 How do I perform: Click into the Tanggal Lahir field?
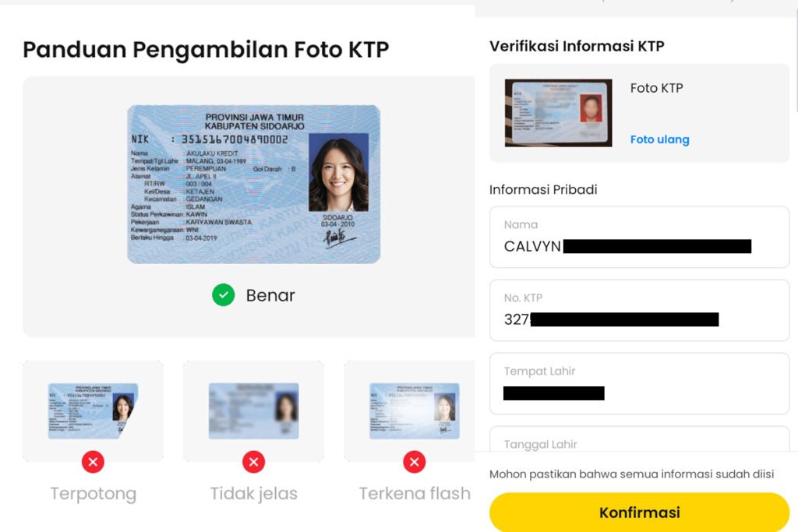[x=639, y=439]
